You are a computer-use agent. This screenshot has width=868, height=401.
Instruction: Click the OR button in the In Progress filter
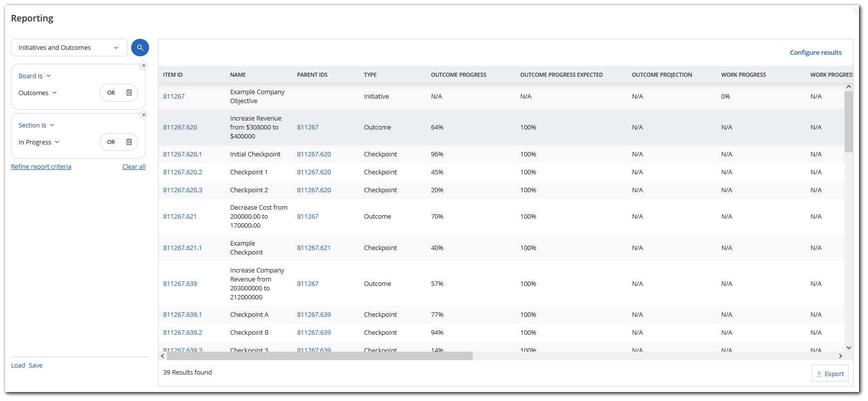click(111, 142)
